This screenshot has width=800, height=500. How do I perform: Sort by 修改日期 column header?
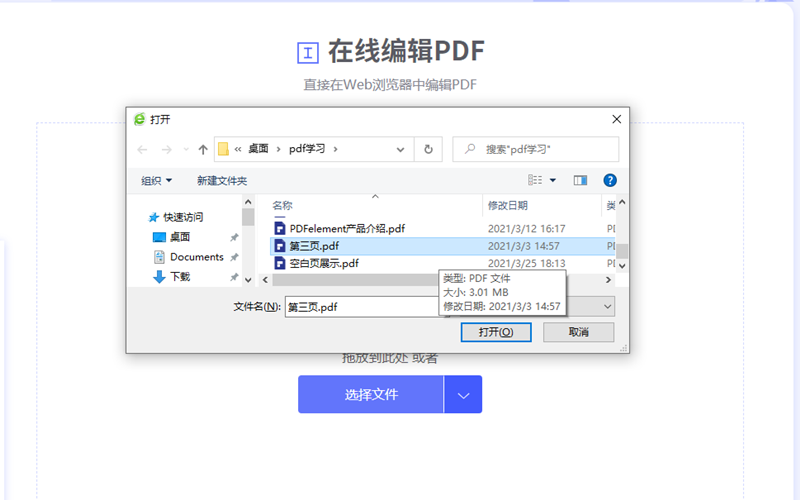tap(508, 205)
